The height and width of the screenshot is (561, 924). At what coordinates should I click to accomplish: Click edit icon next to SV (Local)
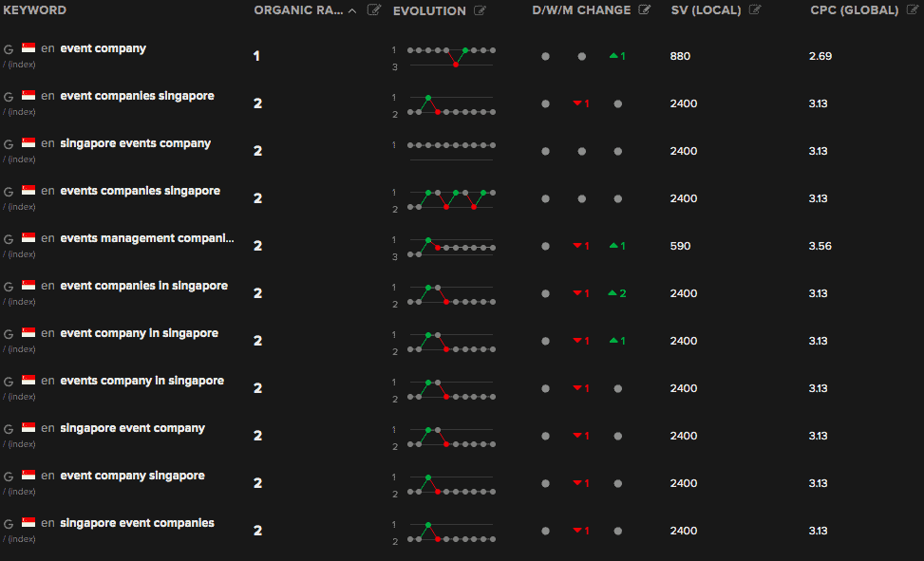755,10
